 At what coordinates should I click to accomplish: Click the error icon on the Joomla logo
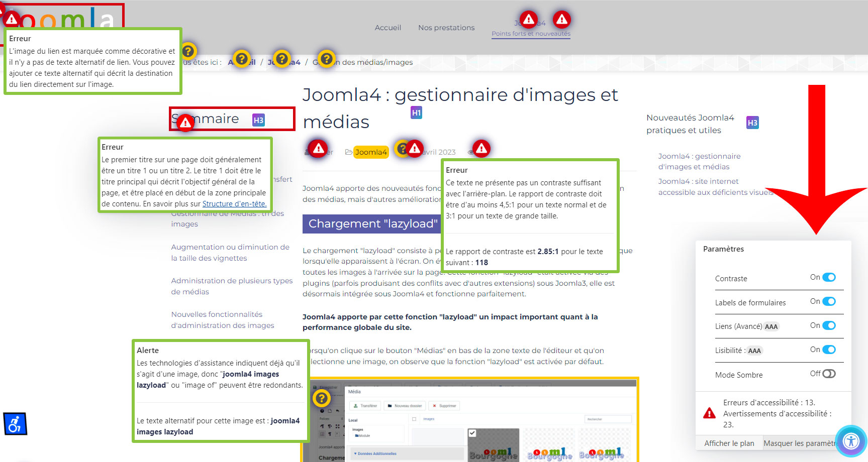pyautogui.click(x=12, y=20)
